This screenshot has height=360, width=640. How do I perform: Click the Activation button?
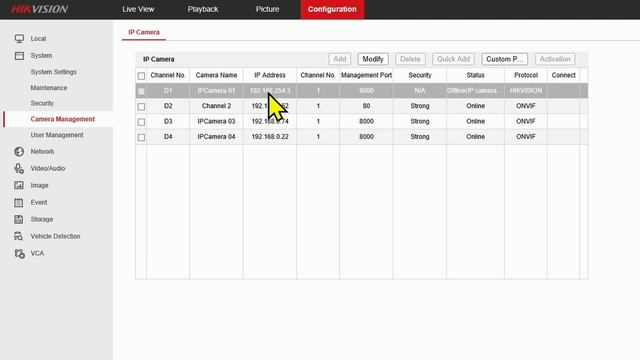click(555, 59)
